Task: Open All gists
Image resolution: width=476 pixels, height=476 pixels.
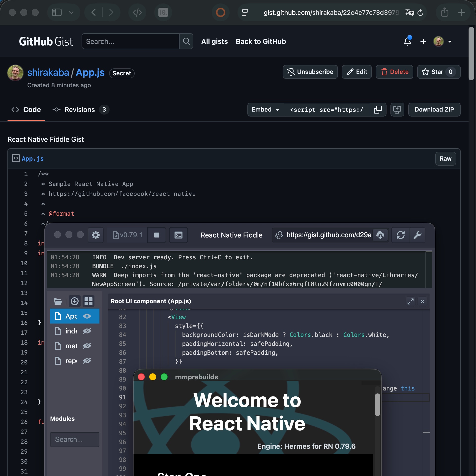Action: [214, 41]
